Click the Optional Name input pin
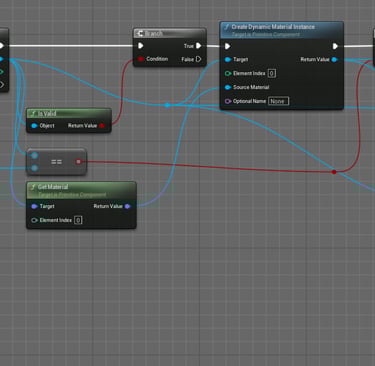The image size is (375, 366). (228, 101)
